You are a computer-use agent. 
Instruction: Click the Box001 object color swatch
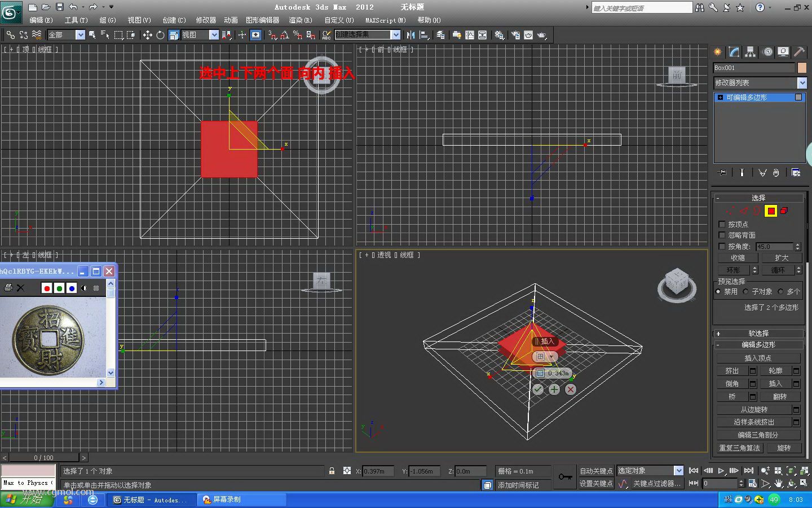(802, 68)
